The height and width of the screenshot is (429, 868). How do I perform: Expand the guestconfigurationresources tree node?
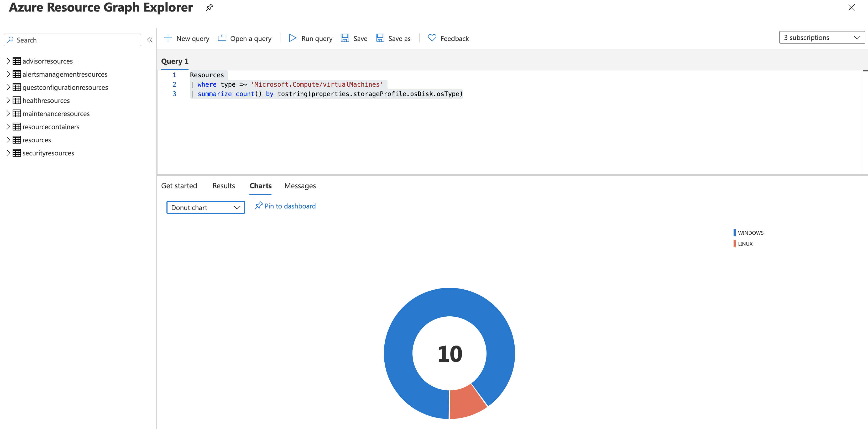click(x=8, y=87)
